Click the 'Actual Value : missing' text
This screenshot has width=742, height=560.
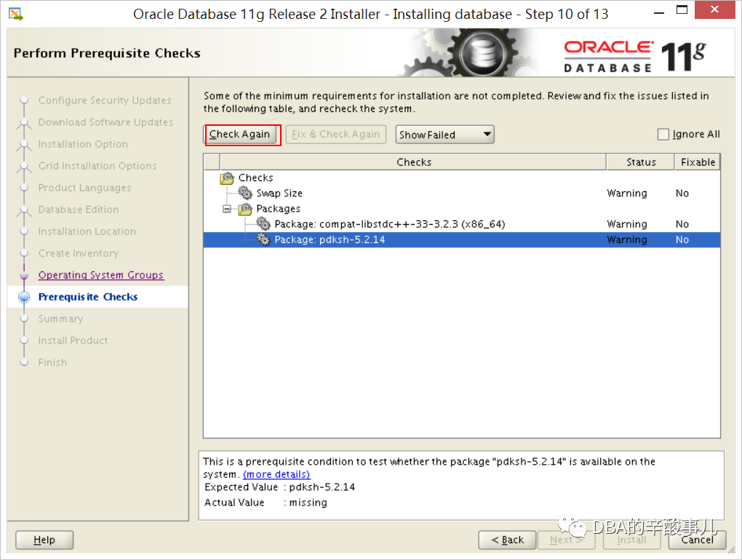tap(266, 503)
